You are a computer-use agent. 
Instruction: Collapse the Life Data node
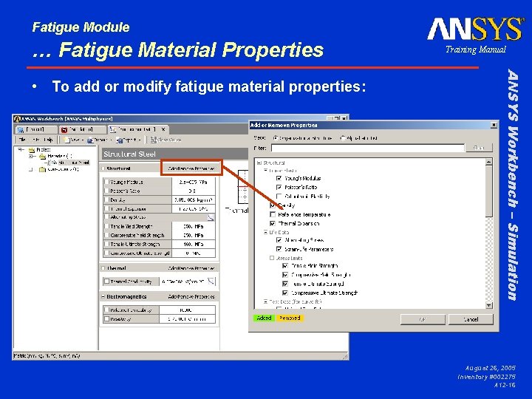point(266,233)
